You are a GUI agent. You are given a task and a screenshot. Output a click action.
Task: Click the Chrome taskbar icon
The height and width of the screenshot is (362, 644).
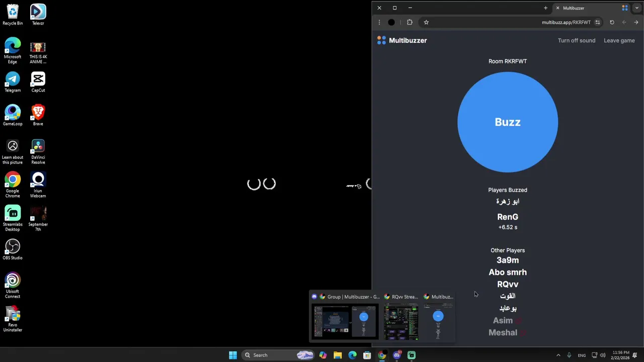click(382, 355)
